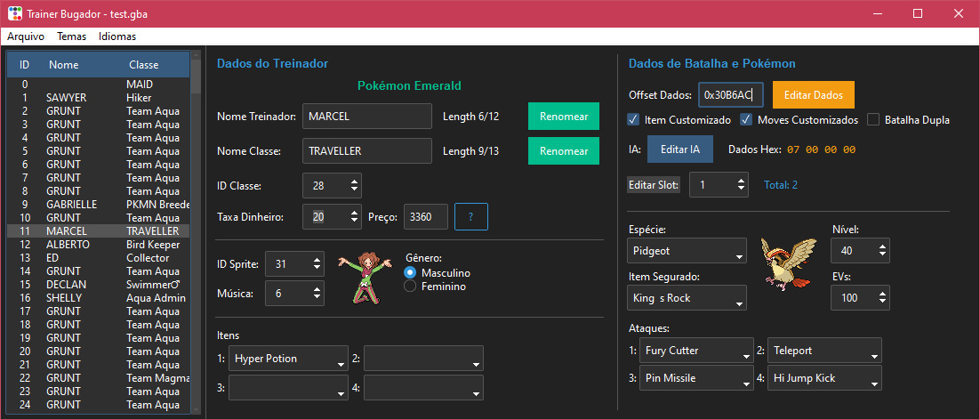Open the Arquivo menu
Image resolution: width=980 pixels, height=420 pixels.
click(x=26, y=37)
